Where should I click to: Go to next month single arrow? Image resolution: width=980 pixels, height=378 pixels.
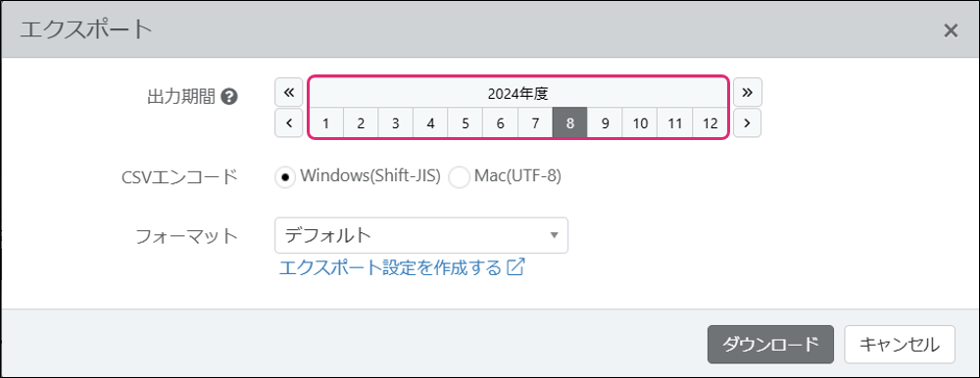pos(748,122)
